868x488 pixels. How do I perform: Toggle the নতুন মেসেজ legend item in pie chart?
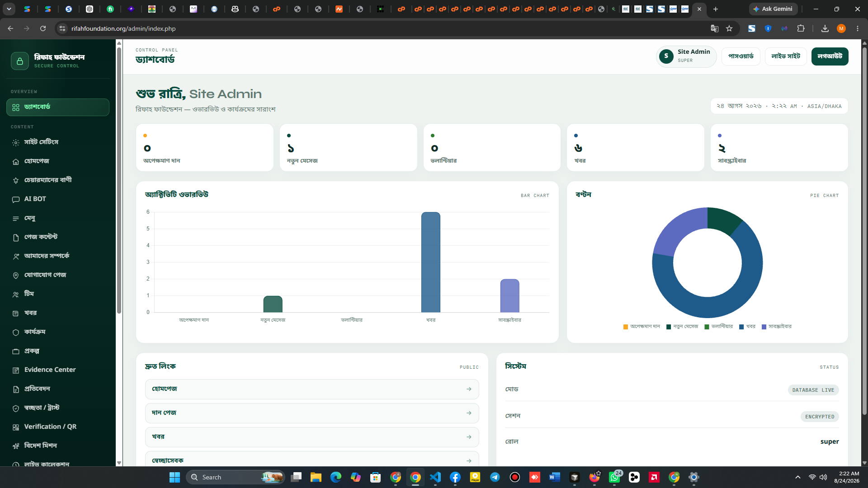[x=682, y=327]
